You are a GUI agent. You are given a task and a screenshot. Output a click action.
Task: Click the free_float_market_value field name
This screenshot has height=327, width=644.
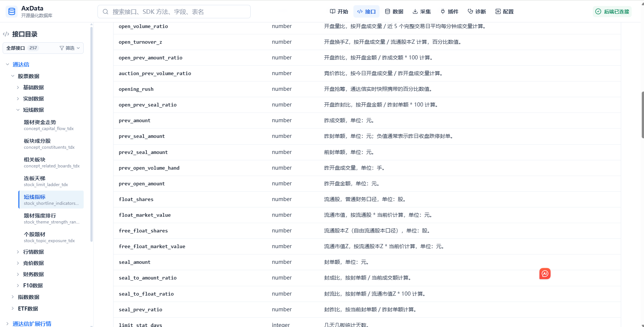(x=152, y=246)
